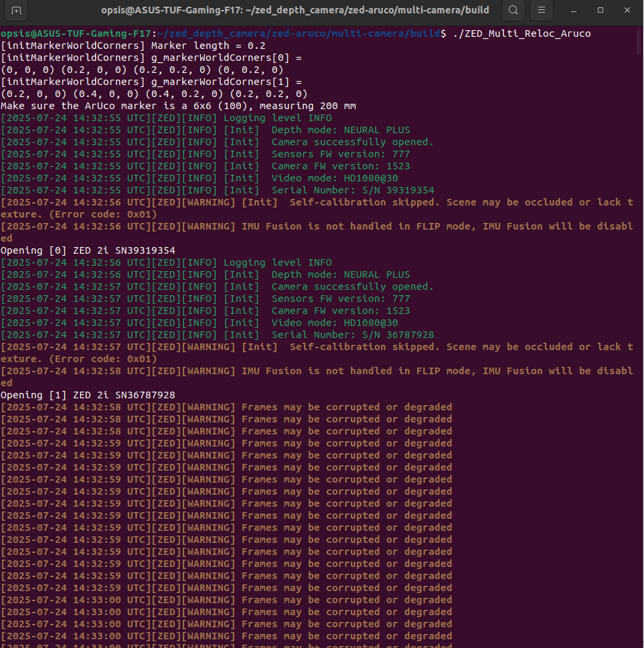The width and height of the screenshot is (644, 648).
Task: Click the 14:32:56 Self-calibration skipped warning
Action: [x=317, y=202]
